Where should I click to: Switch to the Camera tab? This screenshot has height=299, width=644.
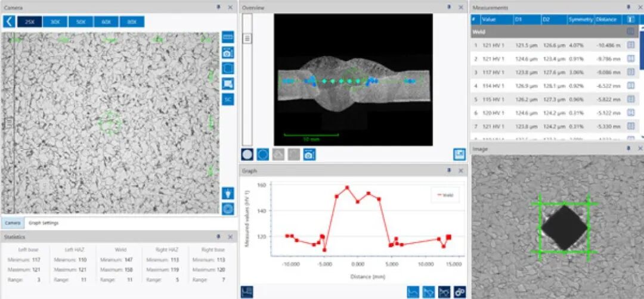[x=13, y=223]
